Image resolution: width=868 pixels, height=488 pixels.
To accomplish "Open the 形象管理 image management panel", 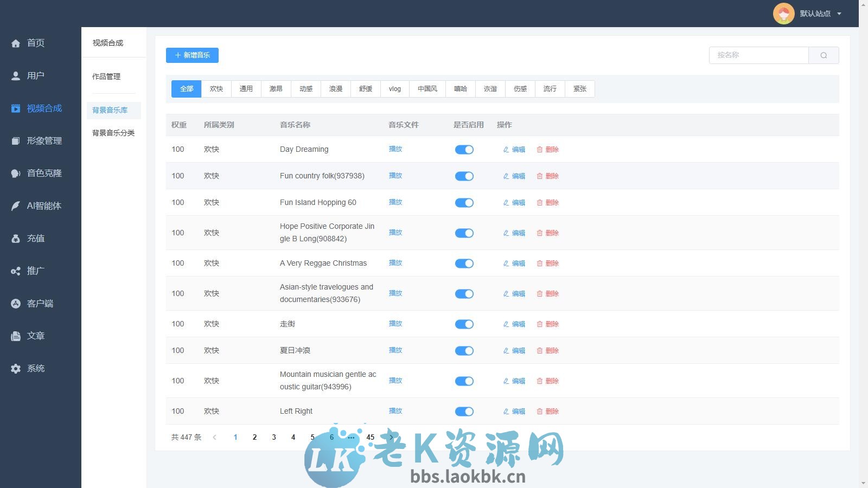I will click(15, 140).
